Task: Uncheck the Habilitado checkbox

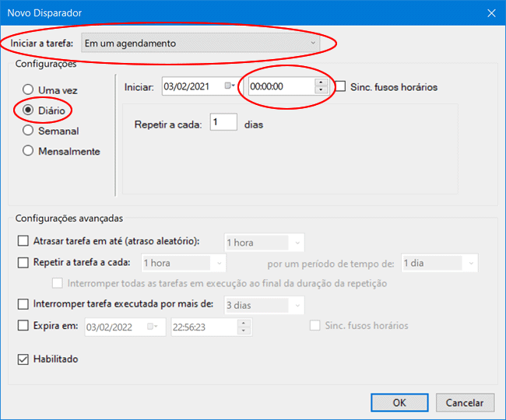Action: click(x=23, y=359)
